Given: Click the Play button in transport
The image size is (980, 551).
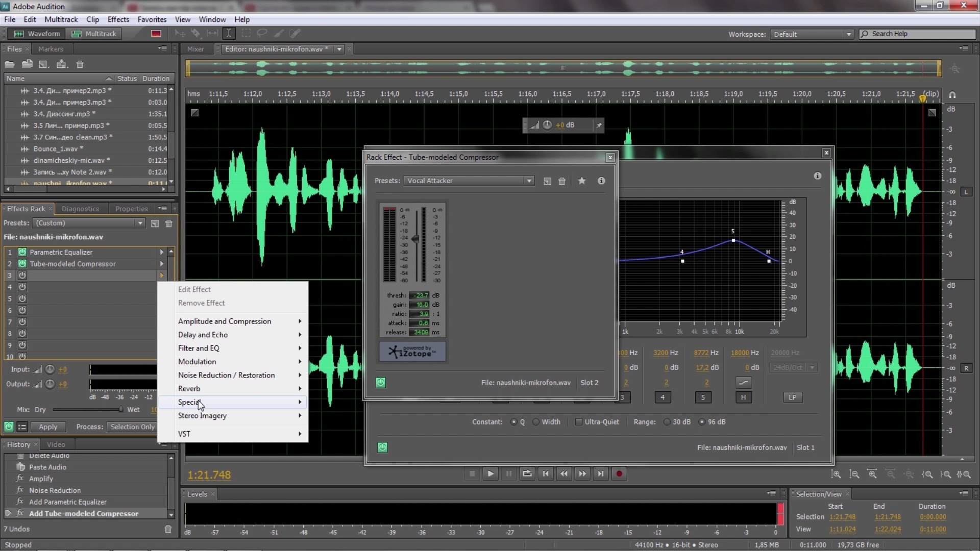Looking at the screenshot, I should (491, 474).
